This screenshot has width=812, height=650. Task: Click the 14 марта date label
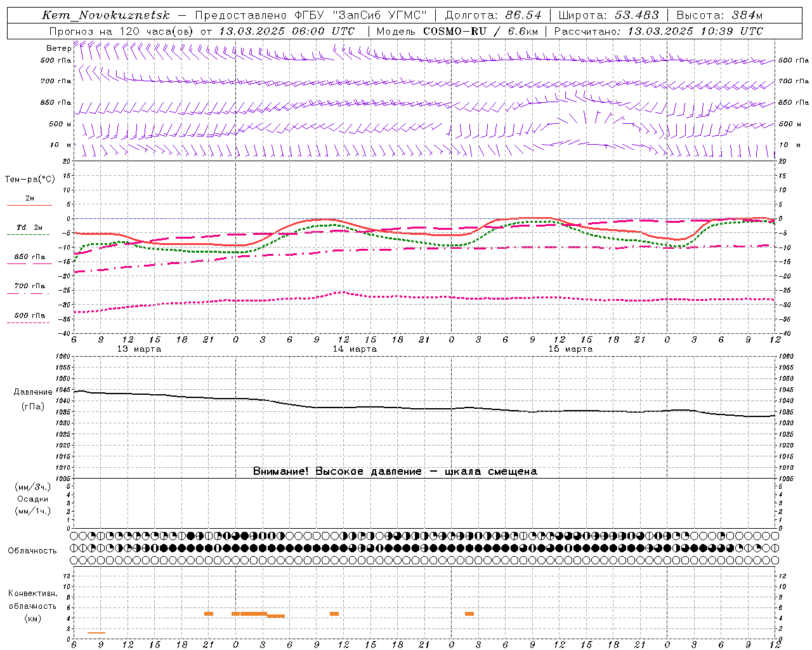(355, 349)
